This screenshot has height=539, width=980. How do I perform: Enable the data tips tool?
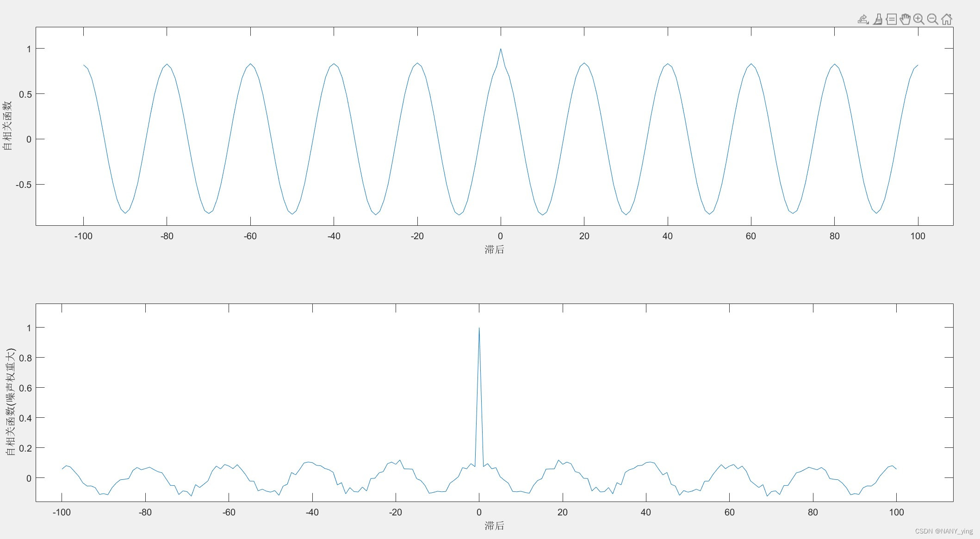click(891, 19)
